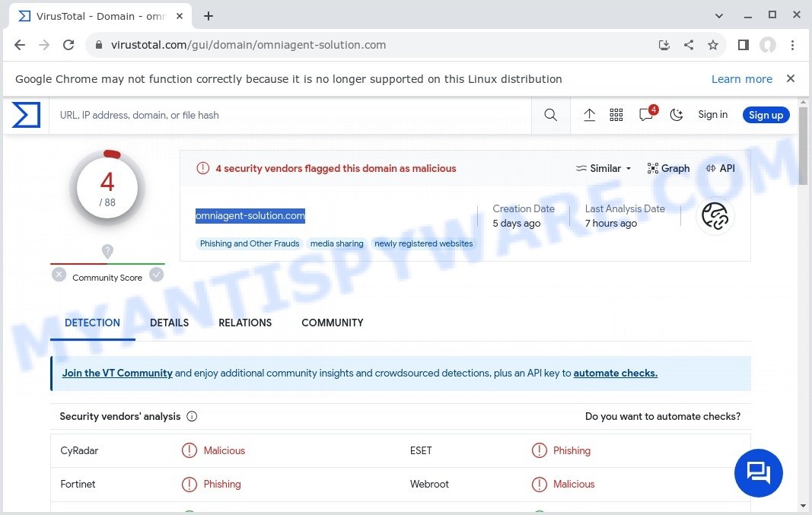Click the 4/88 detection score gauge
This screenshot has height=515, width=812.
pos(107,189)
